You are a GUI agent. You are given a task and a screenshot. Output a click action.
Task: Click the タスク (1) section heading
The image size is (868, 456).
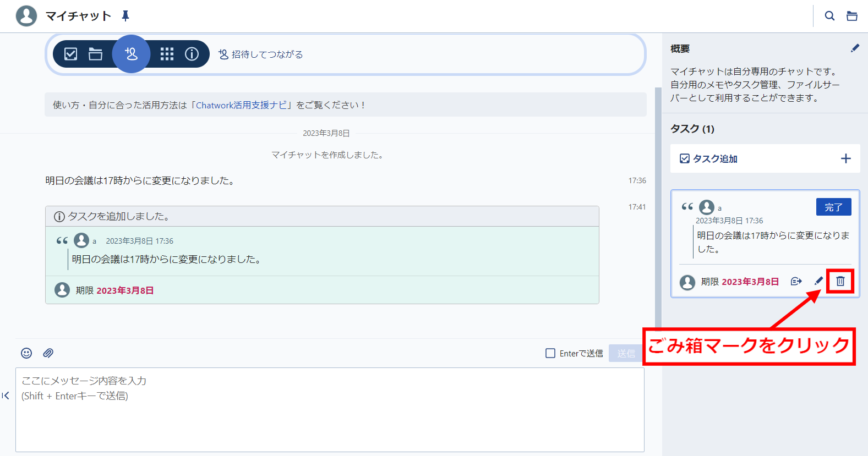[x=692, y=129]
